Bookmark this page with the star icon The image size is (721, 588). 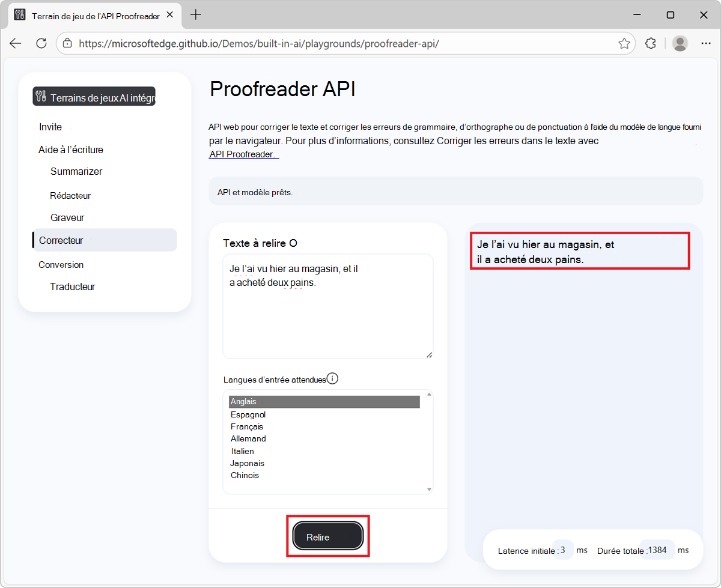click(624, 43)
